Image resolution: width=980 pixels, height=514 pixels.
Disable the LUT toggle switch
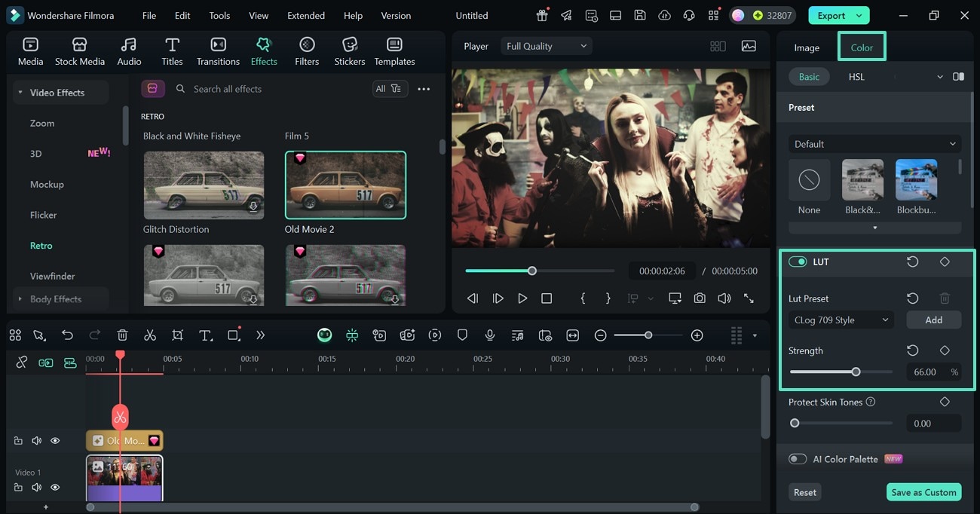point(798,262)
